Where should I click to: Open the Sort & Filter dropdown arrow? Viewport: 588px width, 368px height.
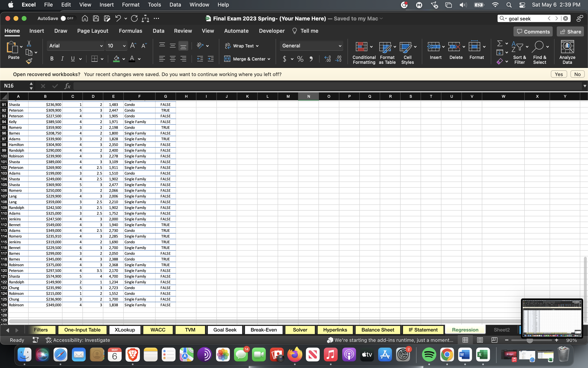[527, 46]
